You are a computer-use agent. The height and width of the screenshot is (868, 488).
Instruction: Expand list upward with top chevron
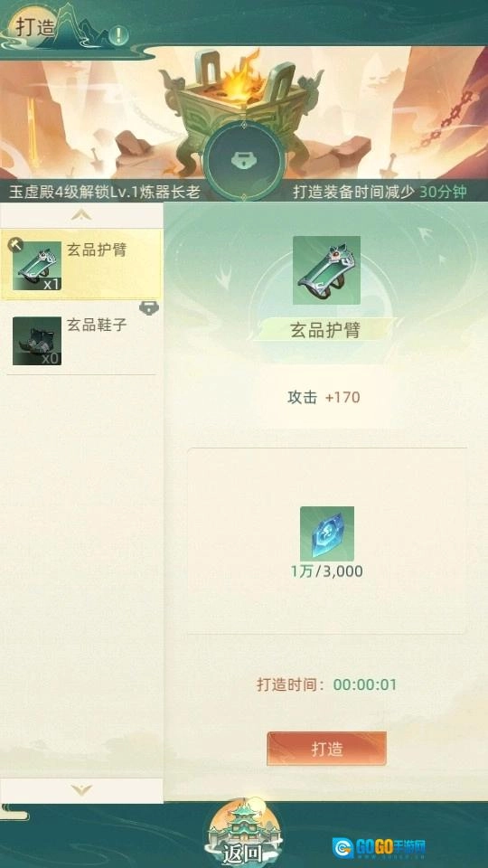[x=81, y=215]
